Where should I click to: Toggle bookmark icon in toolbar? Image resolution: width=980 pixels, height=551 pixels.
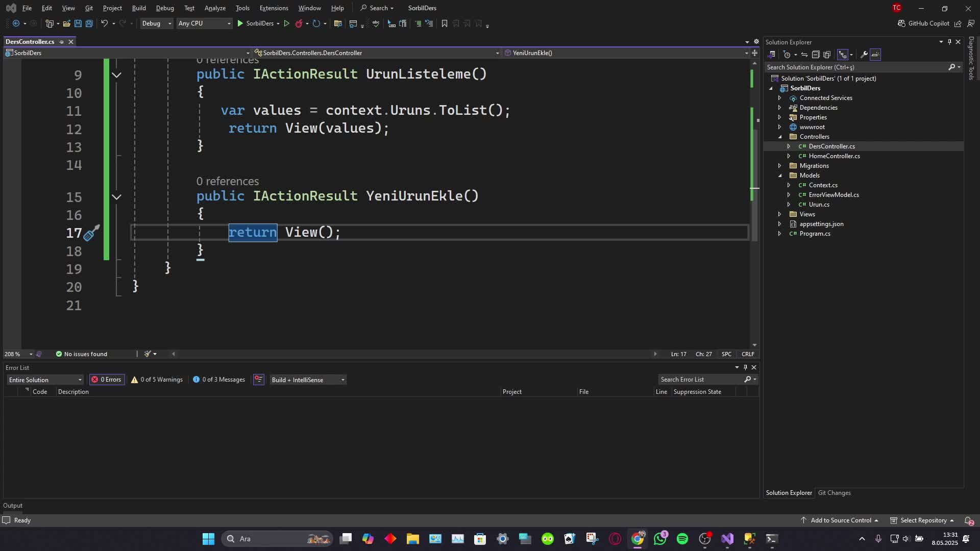click(444, 23)
